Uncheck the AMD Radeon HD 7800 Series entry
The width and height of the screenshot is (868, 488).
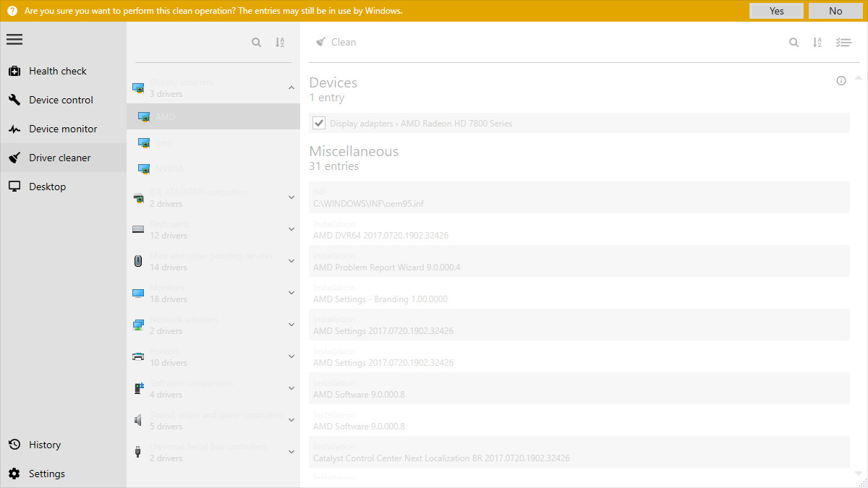(318, 122)
